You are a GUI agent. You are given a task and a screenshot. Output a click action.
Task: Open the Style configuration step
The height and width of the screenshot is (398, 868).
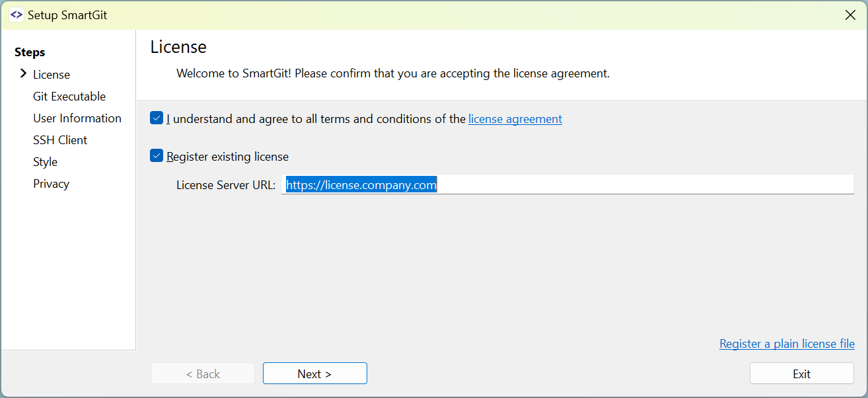[x=45, y=161]
